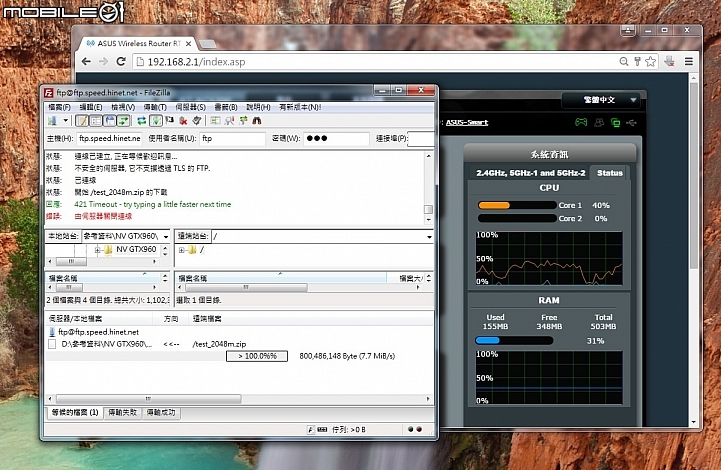The image size is (721, 470).
Task: Toggle the transfer queue display button
Action: click(x=123, y=120)
